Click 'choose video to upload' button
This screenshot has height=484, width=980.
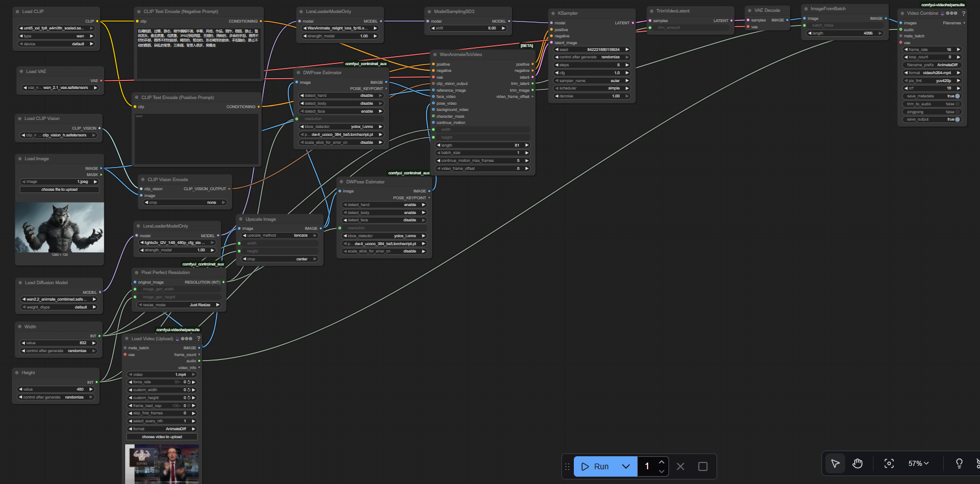coord(162,436)
